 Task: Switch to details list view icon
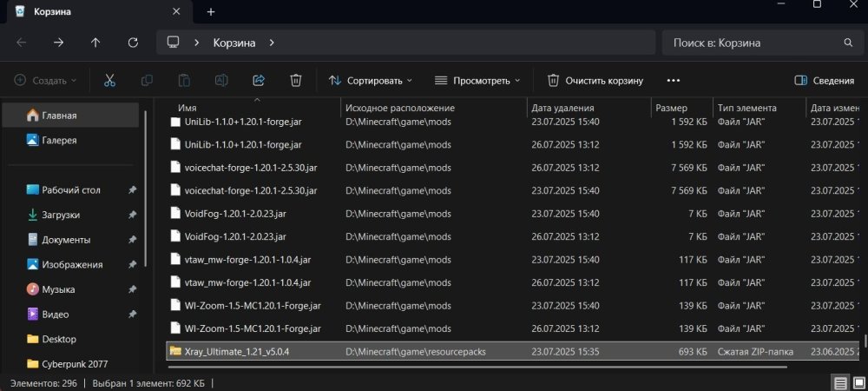tap(840, 382)
